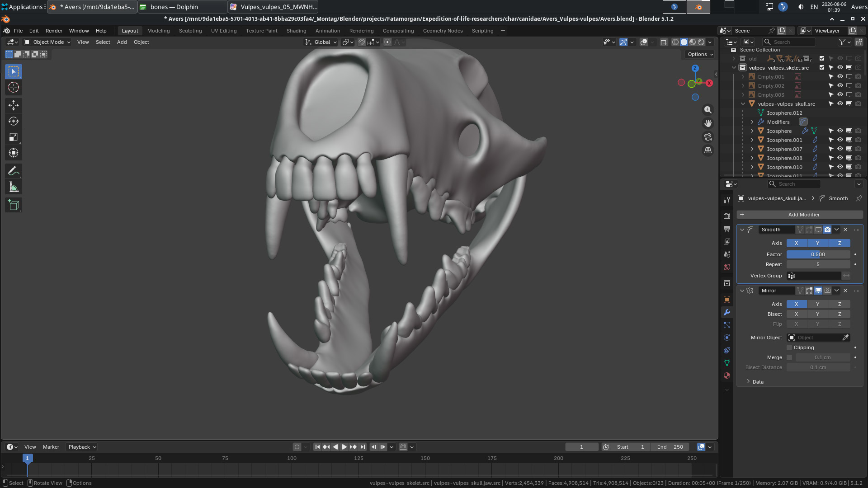Screen dimensions: 868x488
Task: Open the viewport Options button
Action: coord(700,54)
